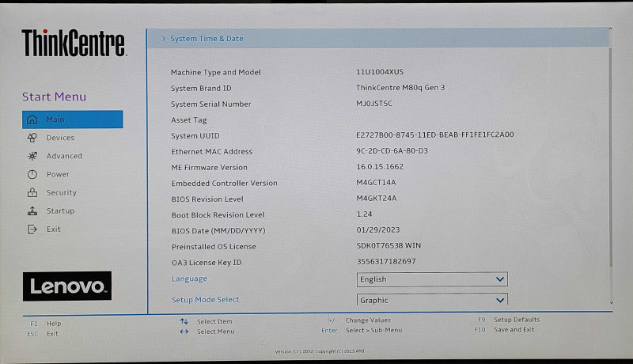
Task: Click the Security lock icon
Action: [x=32, y=192]
